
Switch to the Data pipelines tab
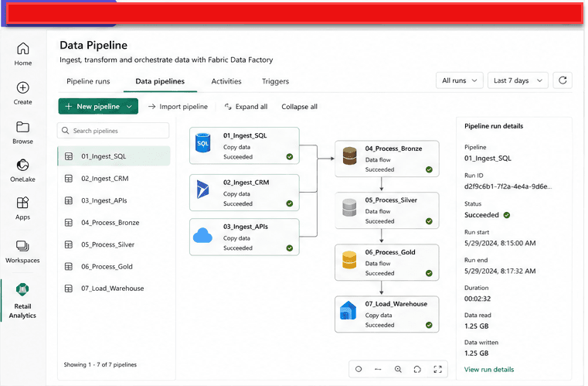(x=160, y=81)
